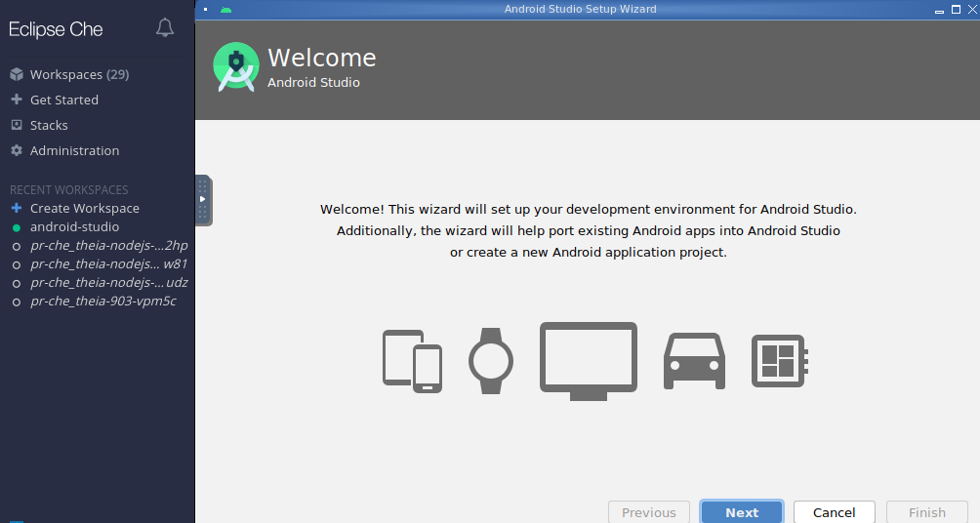Viewport: 980px width, 523px height.
Task: Click Next to continue the setup wizard
Action: click(x=742, y=511)
